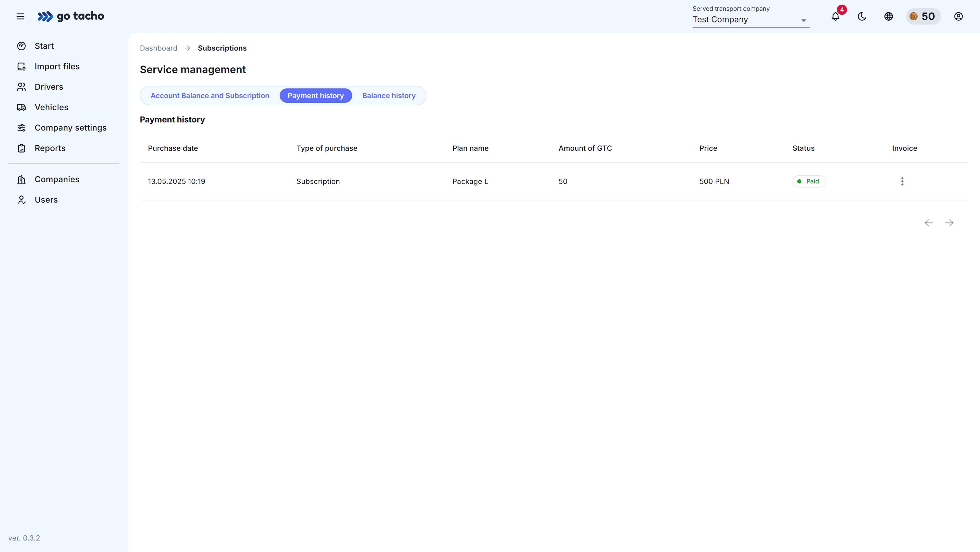Go to next page arrow
The height and width of the screenshot is (552, 980).
pos(950,223)
